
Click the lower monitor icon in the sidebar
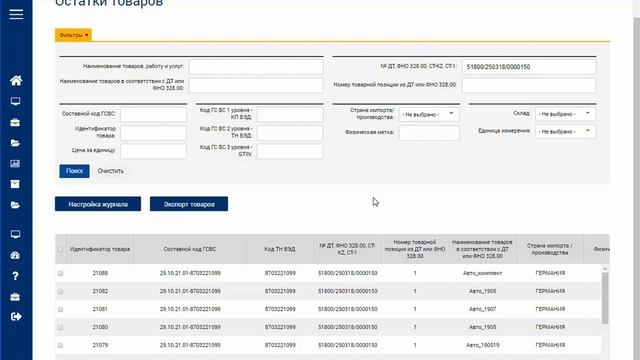pyautogui.click(x=16, y=234)
